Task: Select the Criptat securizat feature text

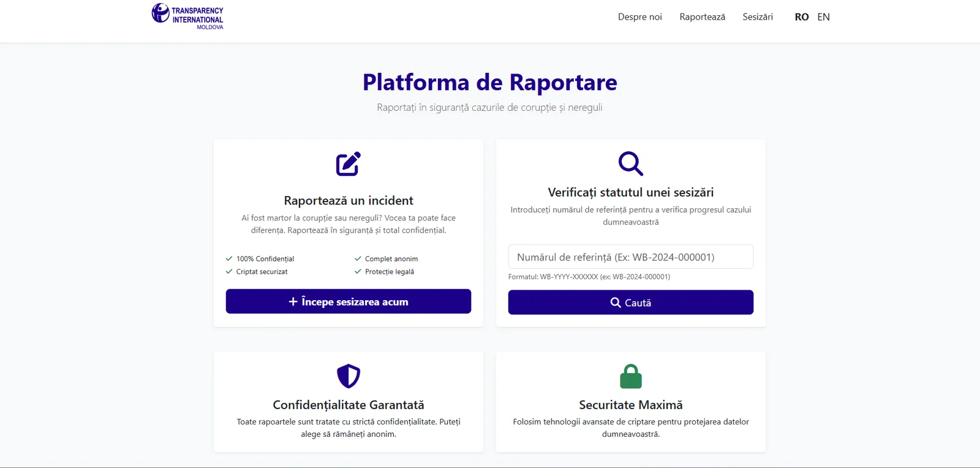Action: point(262,271)
